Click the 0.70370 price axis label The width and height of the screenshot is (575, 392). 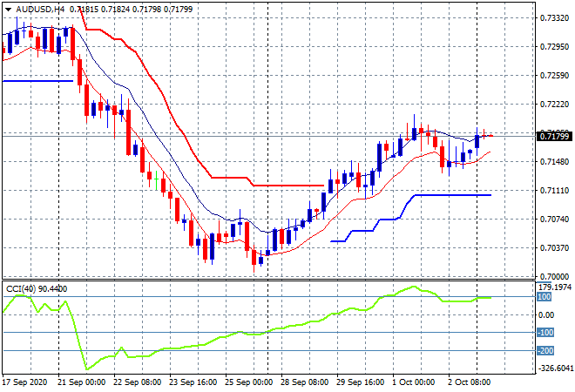[x=554, y=248]
